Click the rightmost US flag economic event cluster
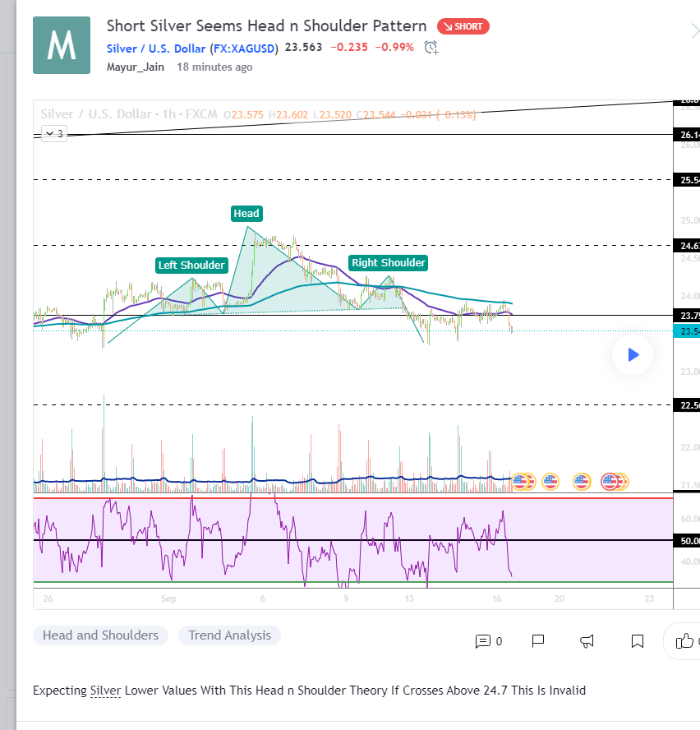 click(614, 482)
